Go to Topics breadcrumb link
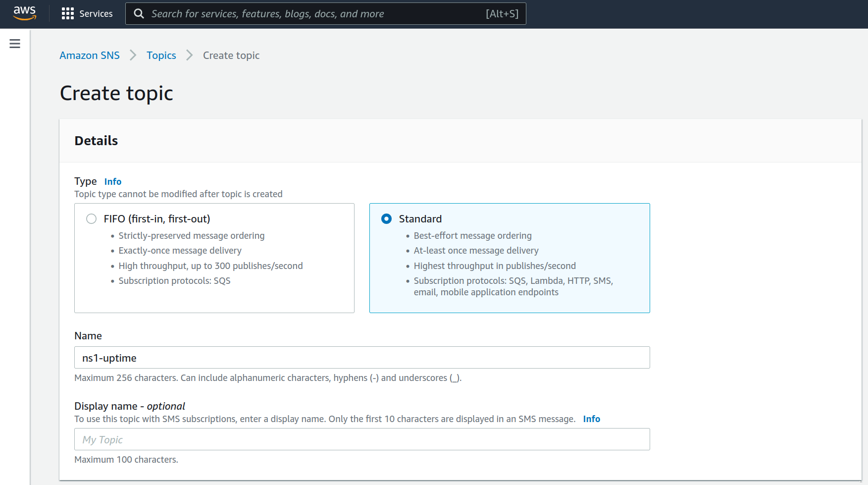Image resolution: width=868 pixels, height=485 pixels. click(161, 55)
